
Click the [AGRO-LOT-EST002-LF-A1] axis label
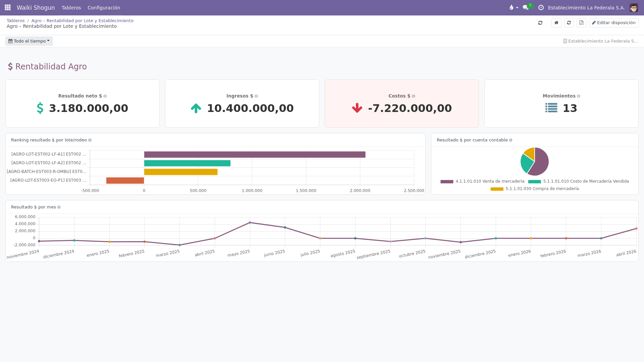click(49, 154)
